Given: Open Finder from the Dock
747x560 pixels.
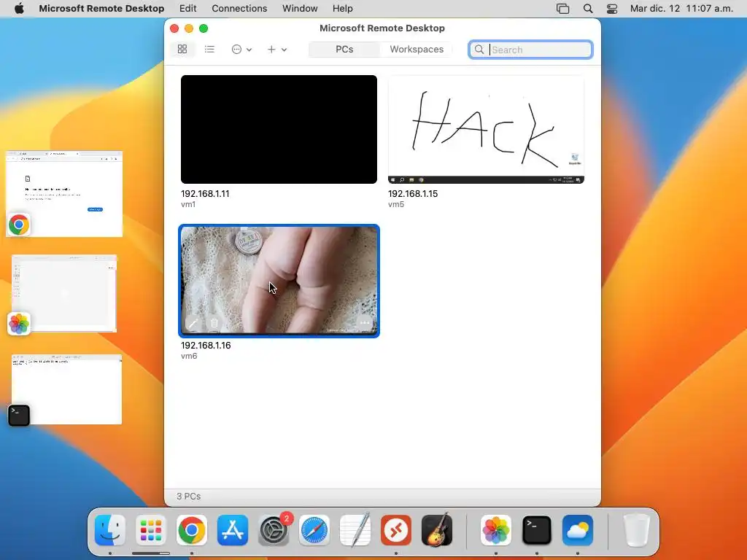Looking at the screenshot, I should click(110, 530).
